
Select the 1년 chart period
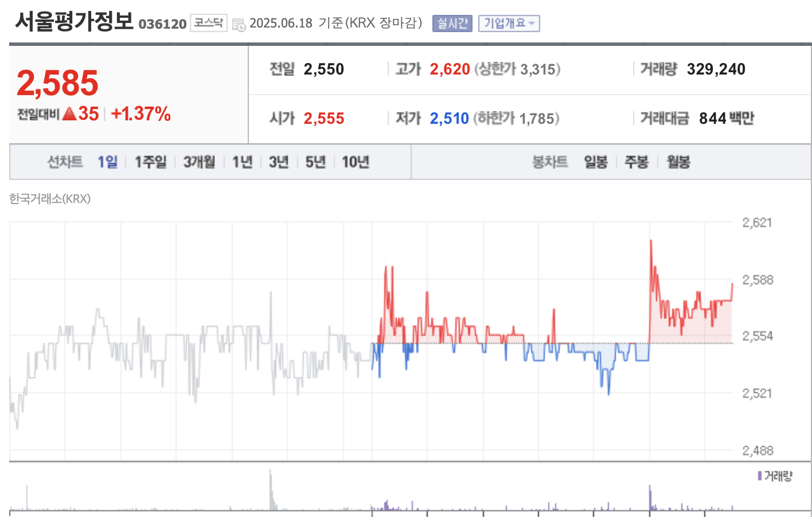click(x=241, y=162)
